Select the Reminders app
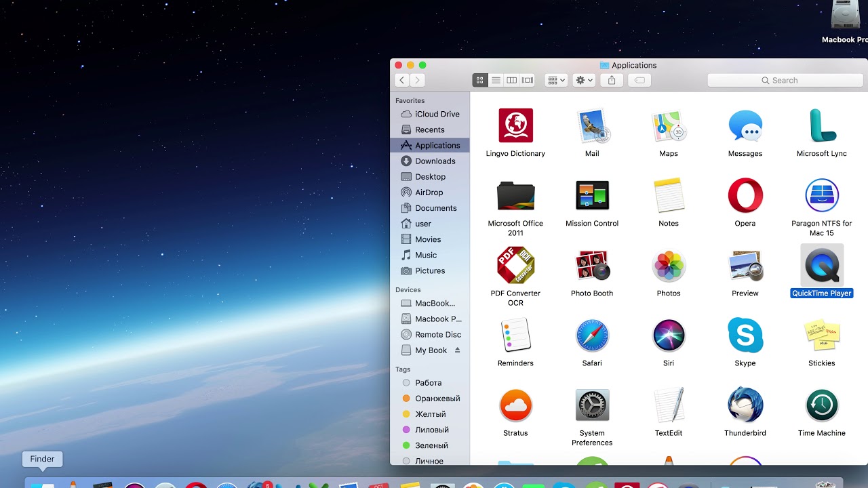The height and width of the screenshot is (488, 868). click(515, 335)
